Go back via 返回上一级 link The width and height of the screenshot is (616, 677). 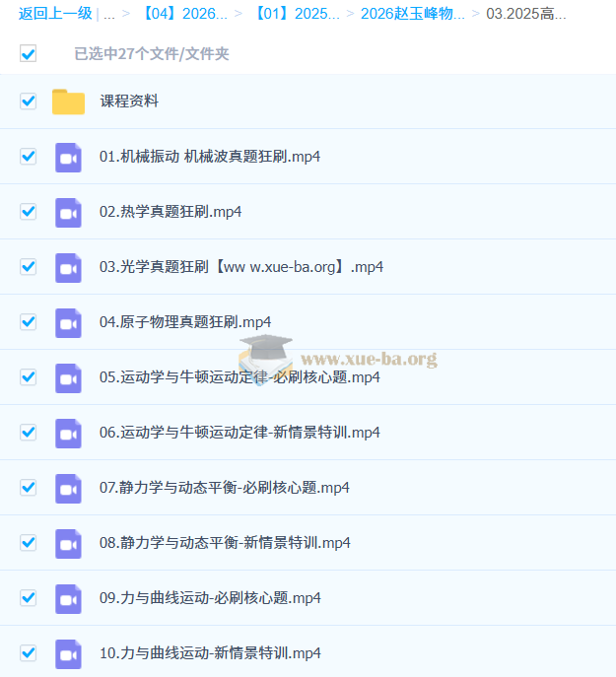55,14
